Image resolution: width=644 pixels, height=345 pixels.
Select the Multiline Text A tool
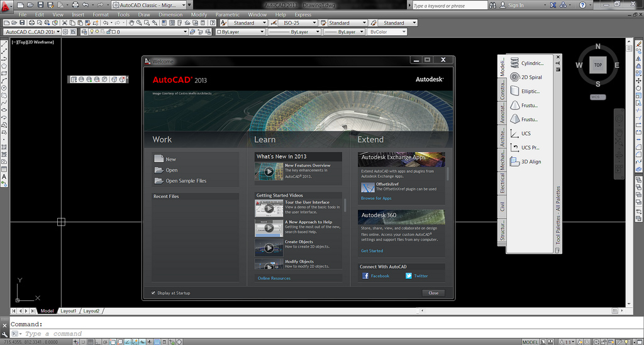tap(4, 177)
